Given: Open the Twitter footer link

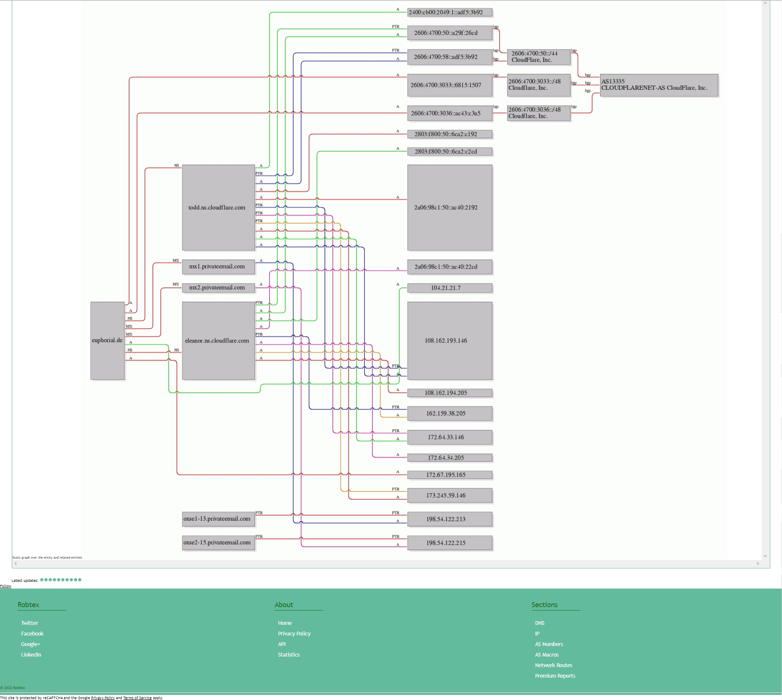Looking at the screenshot, I should point(30,623).
